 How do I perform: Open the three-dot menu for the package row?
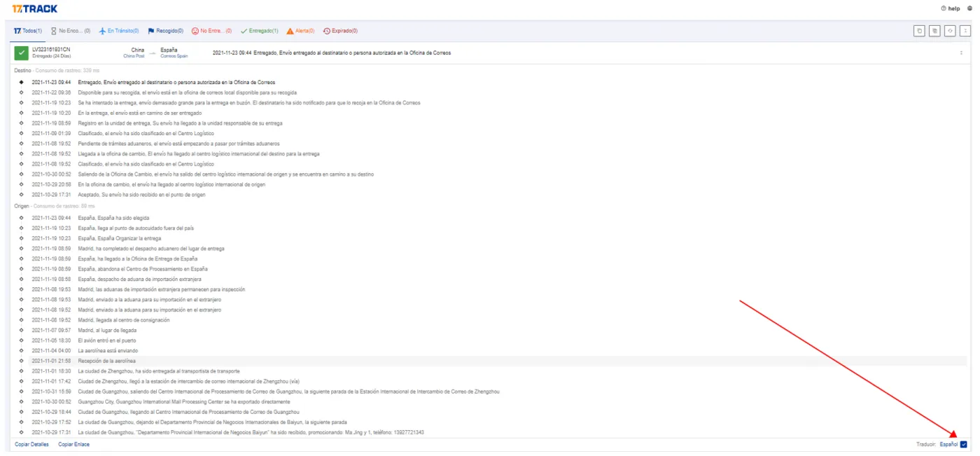tap(961, 53)
